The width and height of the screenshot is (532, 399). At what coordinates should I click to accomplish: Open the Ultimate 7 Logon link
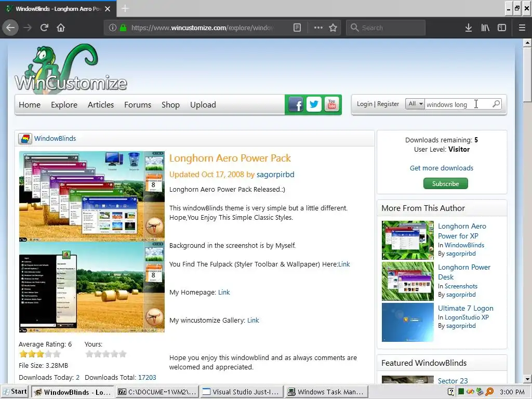tap(465, 308)
